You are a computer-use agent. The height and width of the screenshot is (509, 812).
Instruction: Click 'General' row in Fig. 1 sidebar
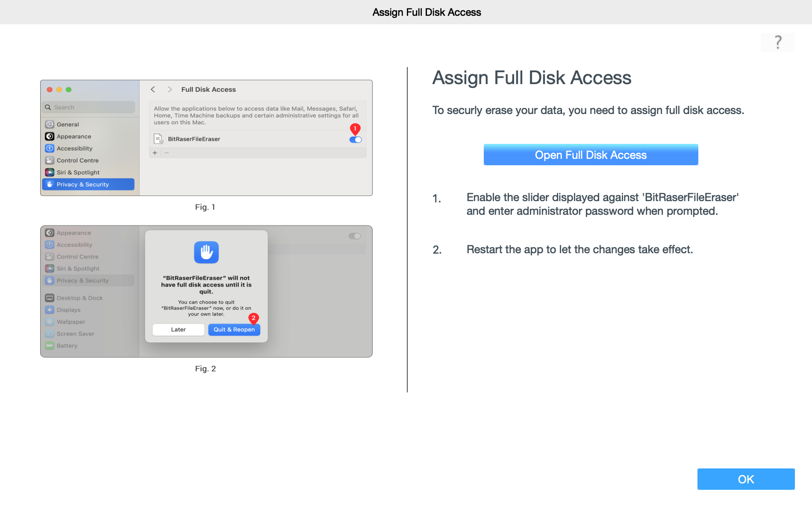tap(88, 124)
